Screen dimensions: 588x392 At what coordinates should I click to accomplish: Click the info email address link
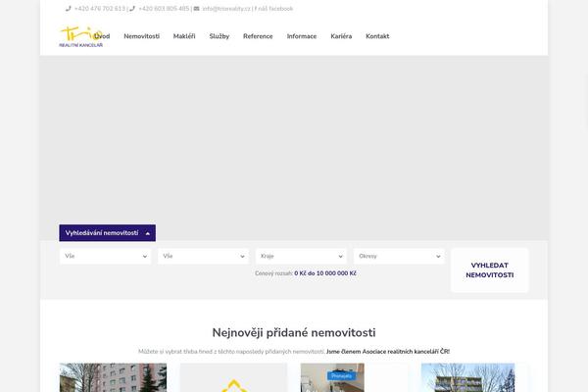click(x=226, y=8)
